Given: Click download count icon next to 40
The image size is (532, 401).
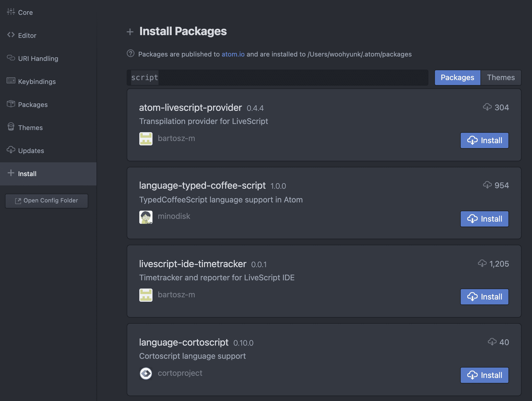Looking at the screenshot, I should (x=492, y=342).
